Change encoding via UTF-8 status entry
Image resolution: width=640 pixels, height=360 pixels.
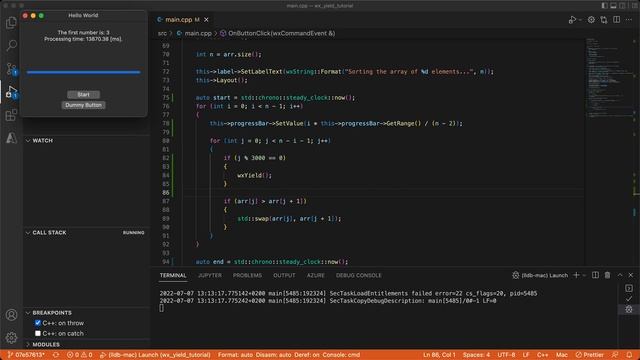tap(507, 355)
